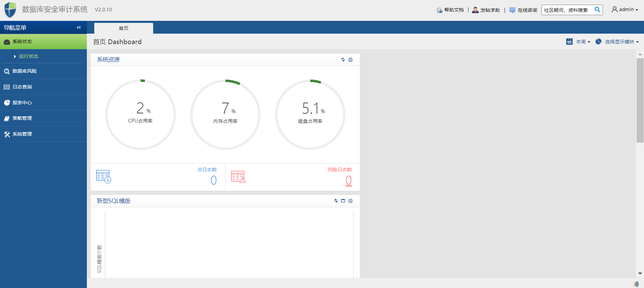
Task: Switch to the 首页 tab
Action: pyautogui.click(x=124, y=28)
